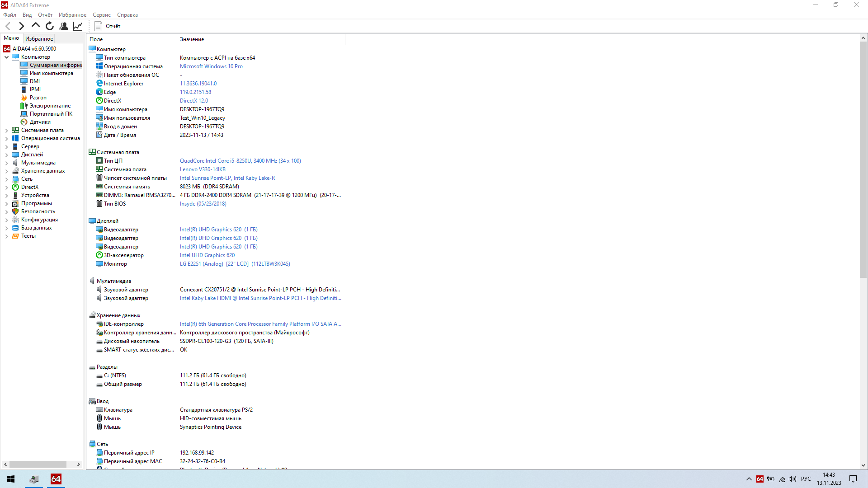Open the network tray icon
868x488 pixels.
(x=782, y=479)
